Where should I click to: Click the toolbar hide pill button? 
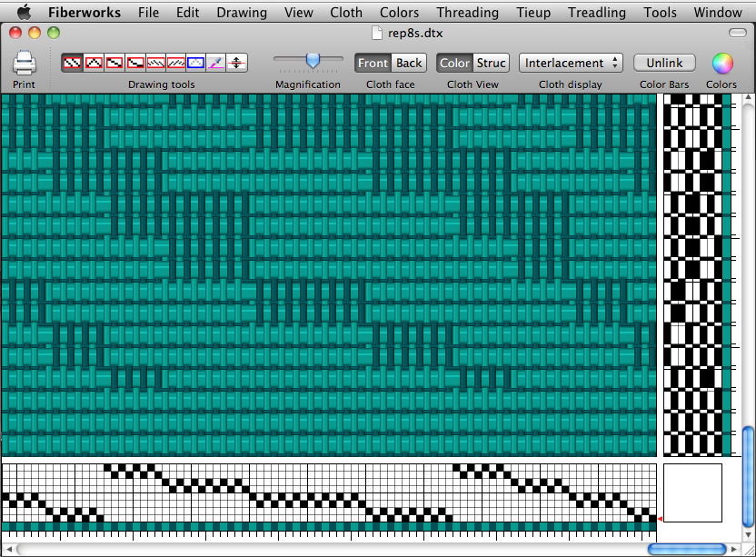737,33
